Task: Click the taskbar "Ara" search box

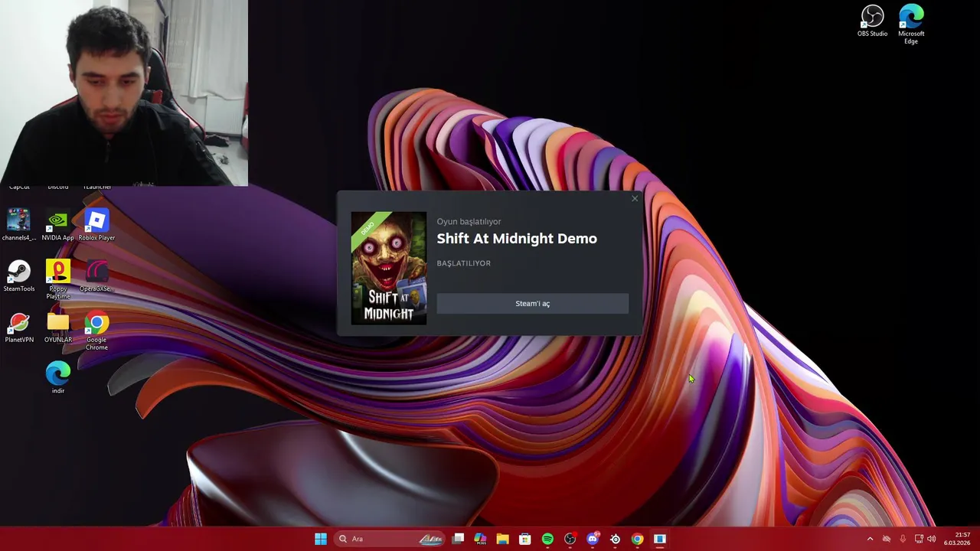Action: pyautogui.click(x=389, y=539)
